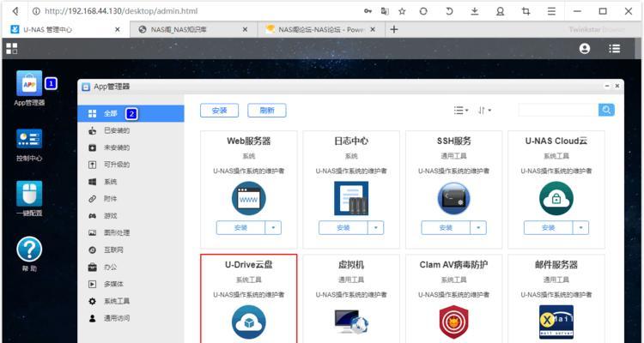
Task: Select the 游戏 category
Action: [131, 216]
